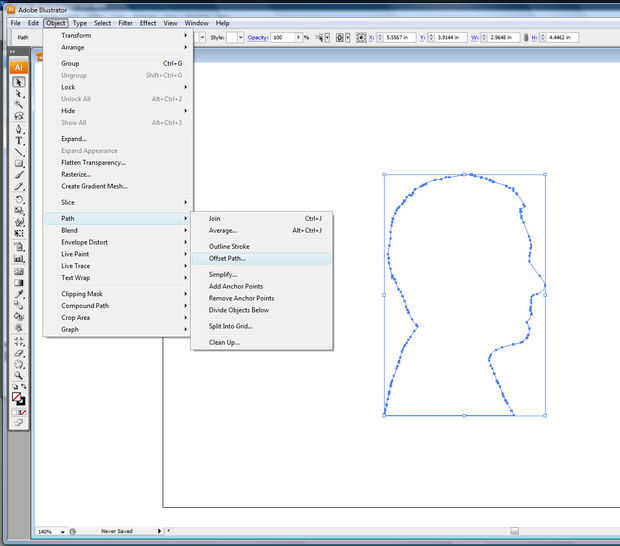The height and width of the screenshot is (546, 620).
Task: Expand the Opacity value dropdown arrow
Action: coord(296,37)
